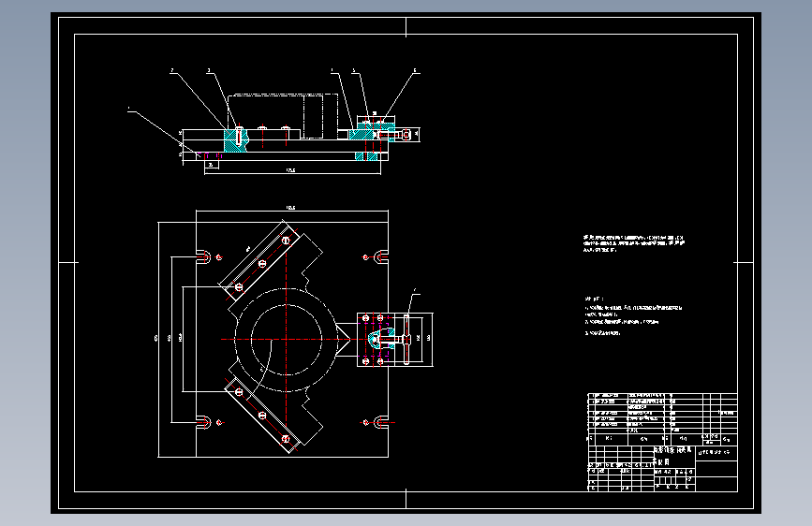This screenshot has height=526, width=812.
Task: Click the dashed workpiece outline in side view
Action: tap(283, 116)
